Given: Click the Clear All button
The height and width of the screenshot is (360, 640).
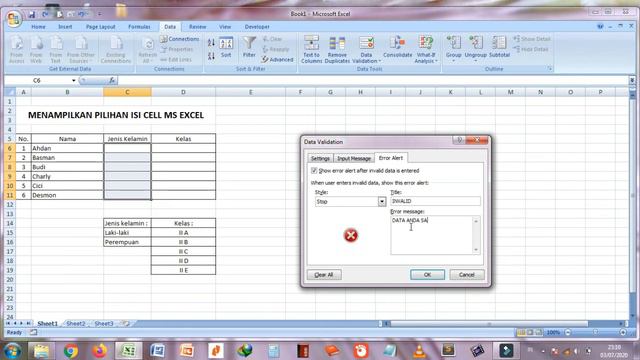Looking at the screenshot, I should [x=324, y=275].
